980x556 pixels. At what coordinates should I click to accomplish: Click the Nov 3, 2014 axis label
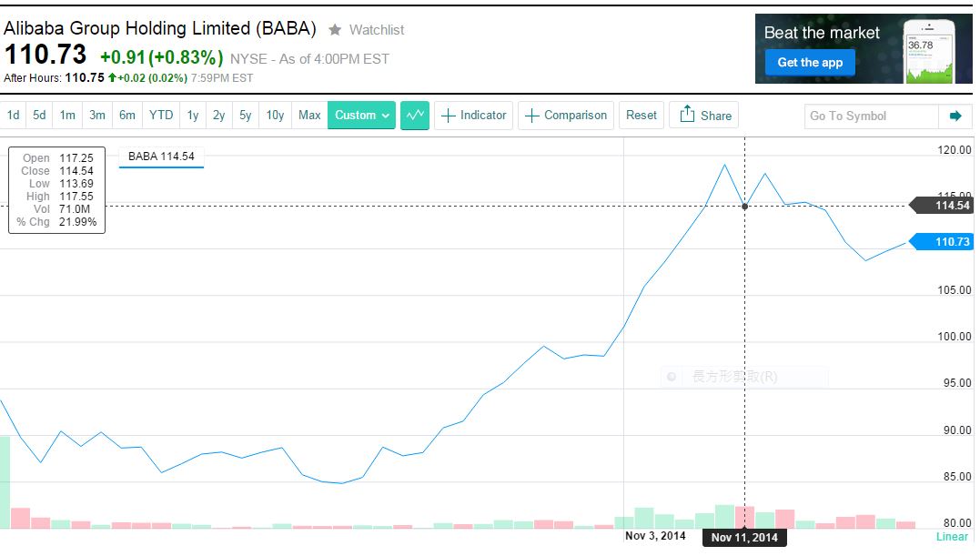click(x=655, y=536)
